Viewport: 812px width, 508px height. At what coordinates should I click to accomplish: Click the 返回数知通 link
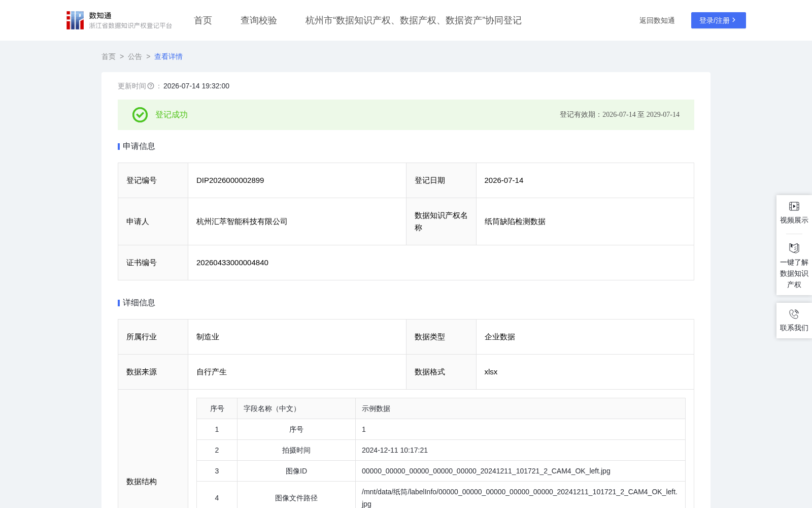[657, 20]
